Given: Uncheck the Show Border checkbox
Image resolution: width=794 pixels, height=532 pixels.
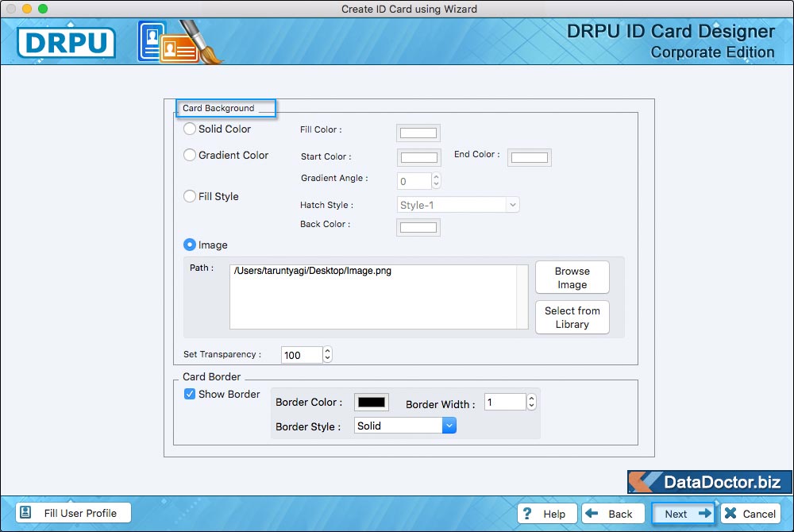Looking at the screenshot, I should click(190, 394).
